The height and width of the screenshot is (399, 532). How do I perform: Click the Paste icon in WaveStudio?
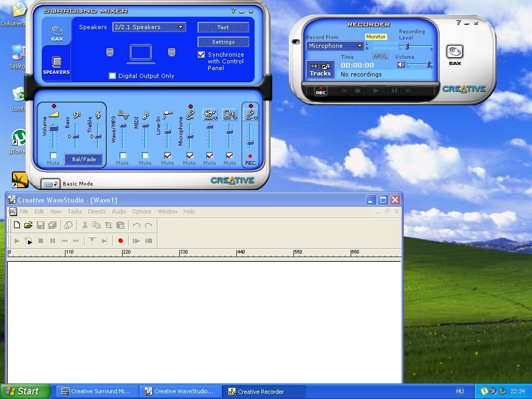tap(120, 225)
